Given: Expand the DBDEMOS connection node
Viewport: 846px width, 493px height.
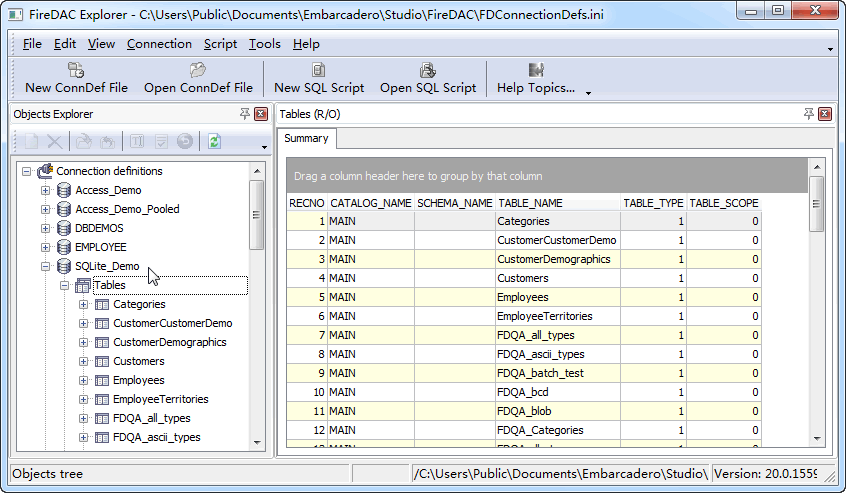Looking at the screenshot, I should pyautogui.click(x=45, y=228).
